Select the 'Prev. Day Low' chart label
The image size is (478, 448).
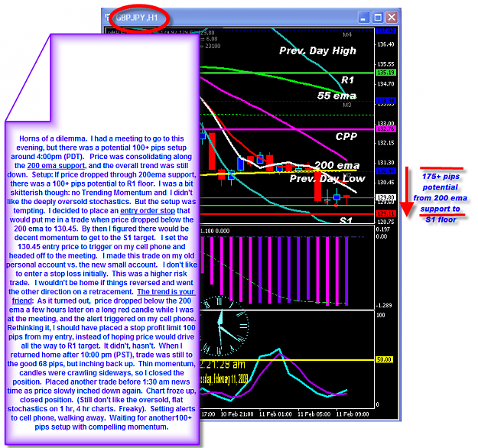[327, 179]
